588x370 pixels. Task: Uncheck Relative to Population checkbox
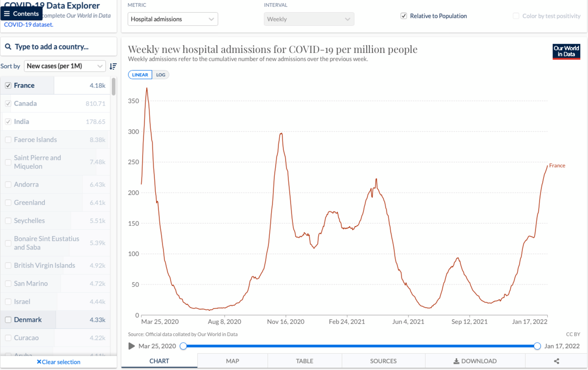(404, 16)
